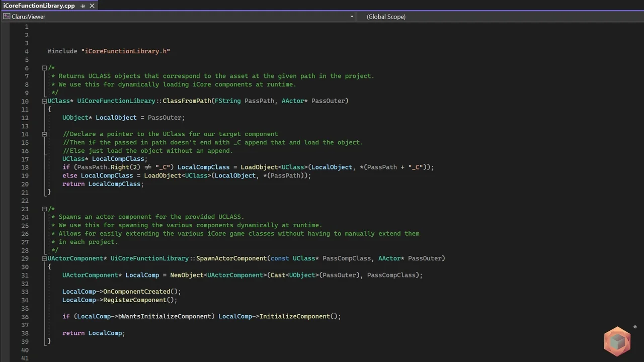Collapse the comment block starting on line 6
Screen dimensions: 644x362
click(x=44, y=68)
